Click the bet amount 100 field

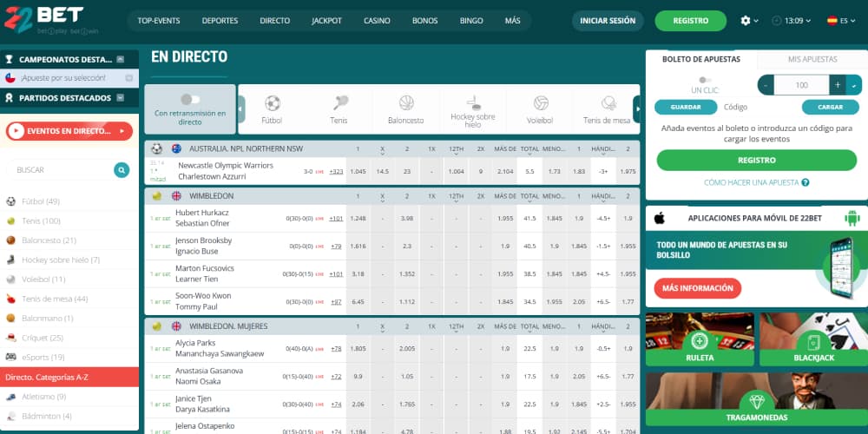pyautogui.click(x=801, y=85)
